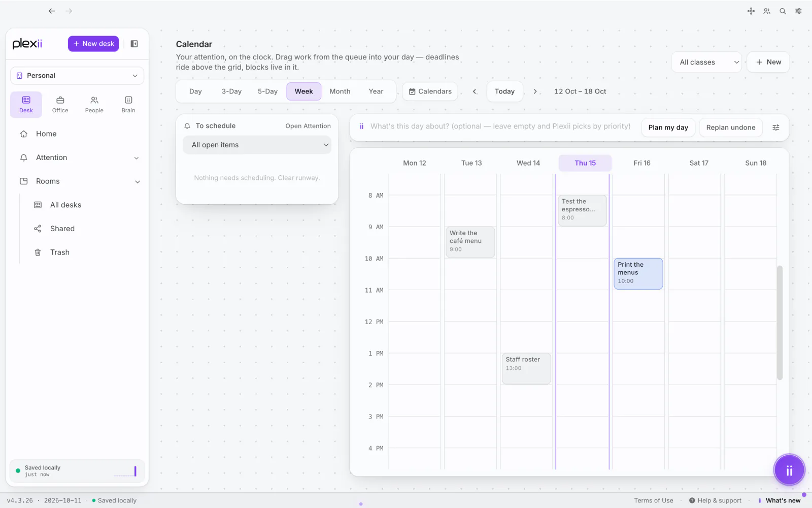The image size is (812, 508).
Task: Open the Personal workspace dropdown
Action: 77,76
